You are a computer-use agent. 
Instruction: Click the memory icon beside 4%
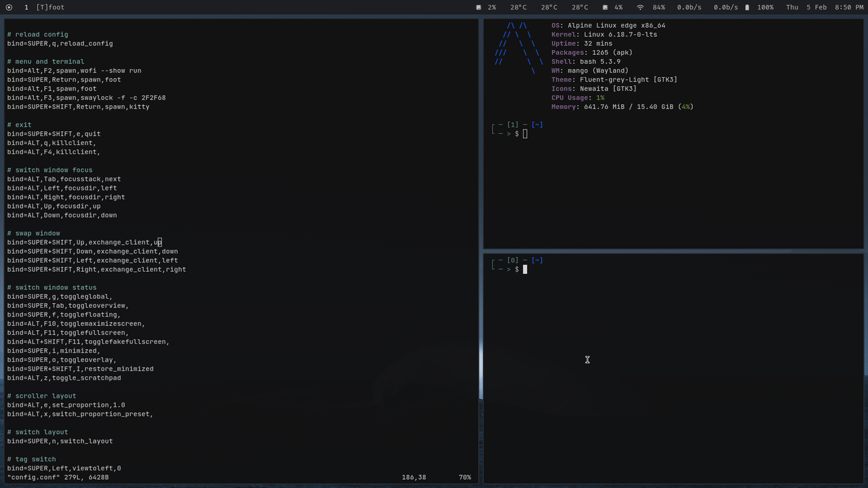(x=606, y=7)
